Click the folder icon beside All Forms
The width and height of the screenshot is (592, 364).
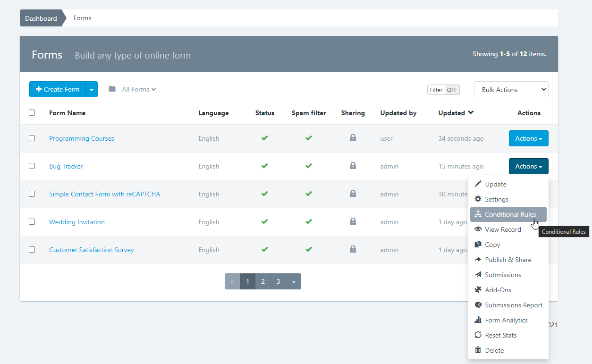pyautogui.click(x=112, y=89)
